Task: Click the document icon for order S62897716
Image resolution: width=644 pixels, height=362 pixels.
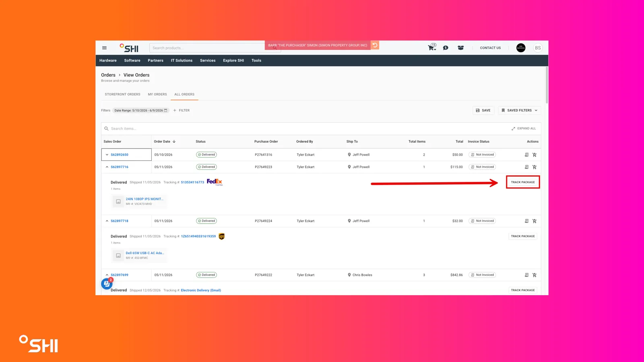Action: (x=526, y=167)
